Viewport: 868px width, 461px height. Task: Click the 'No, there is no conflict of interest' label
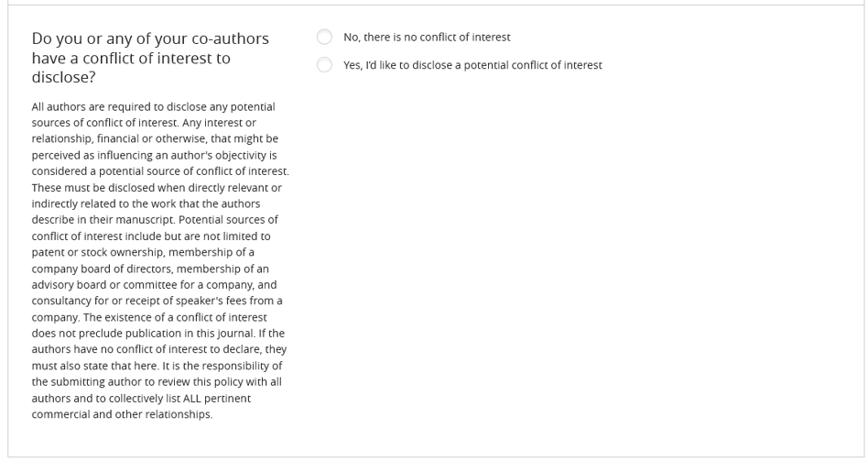pyautogui.click(x=427, y=38)
